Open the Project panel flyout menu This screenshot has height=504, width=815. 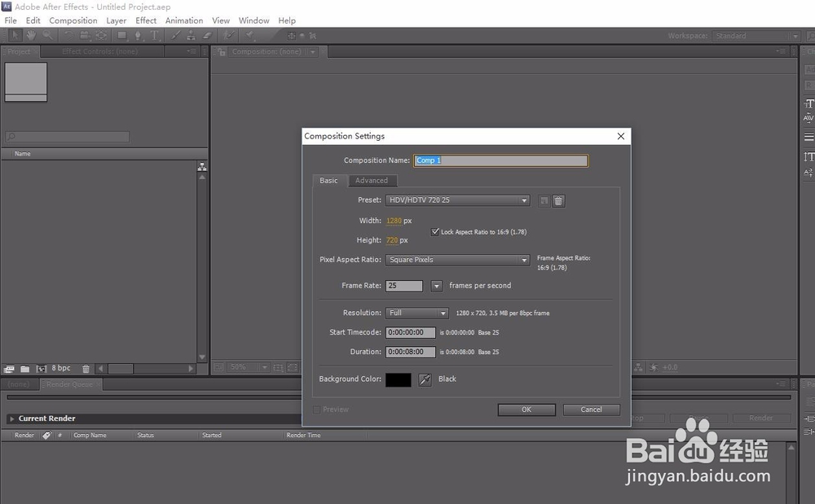192,51
